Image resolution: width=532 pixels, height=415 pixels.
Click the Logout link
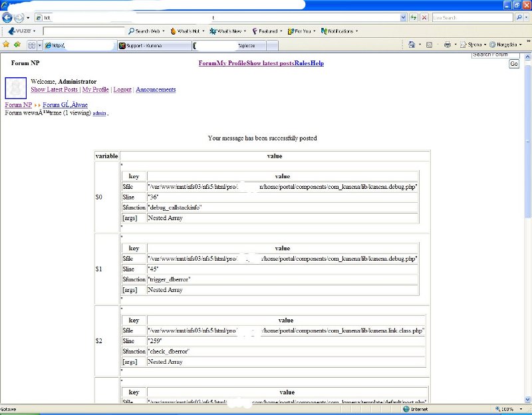point(122,90)
